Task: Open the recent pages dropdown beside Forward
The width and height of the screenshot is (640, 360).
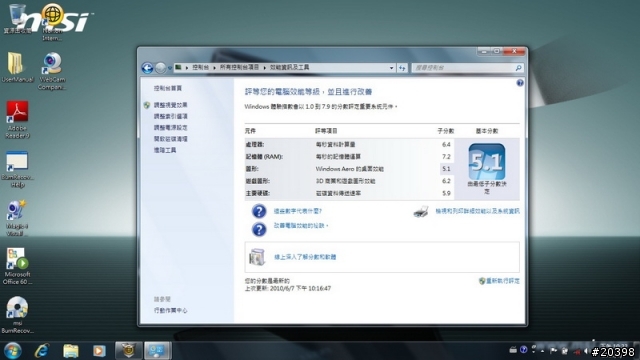Action: pyautogui.click(x=169, y=68)
